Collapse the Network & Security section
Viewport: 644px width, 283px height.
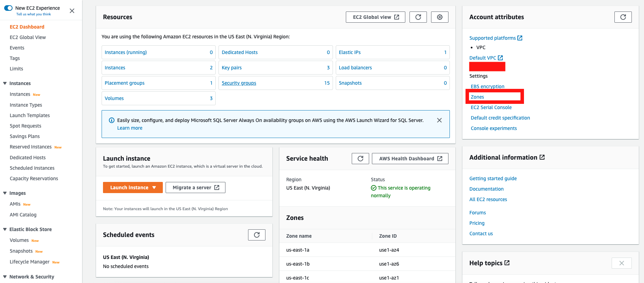tap(5, 277)
